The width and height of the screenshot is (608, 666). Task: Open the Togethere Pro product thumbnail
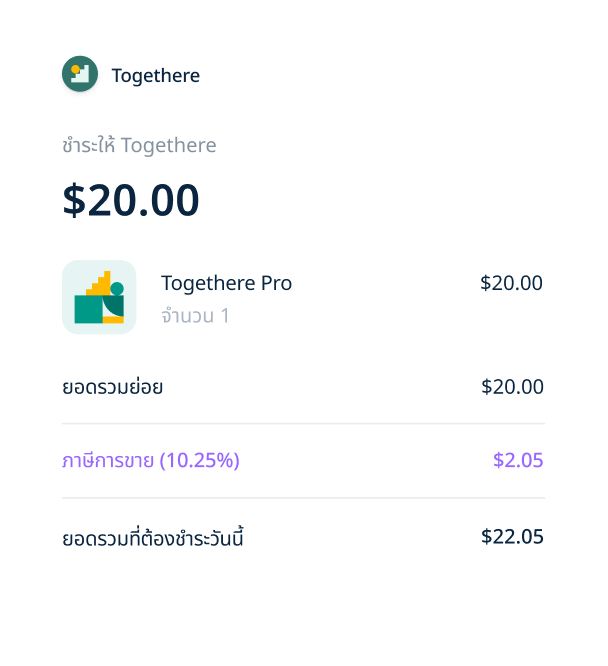pos(99,297)
